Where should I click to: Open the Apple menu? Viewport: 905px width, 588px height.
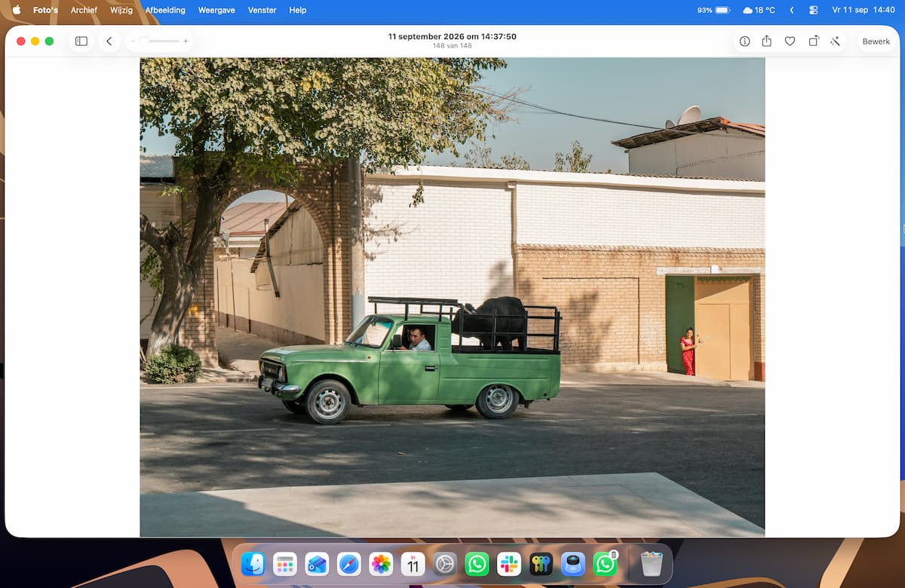point(16,10)
